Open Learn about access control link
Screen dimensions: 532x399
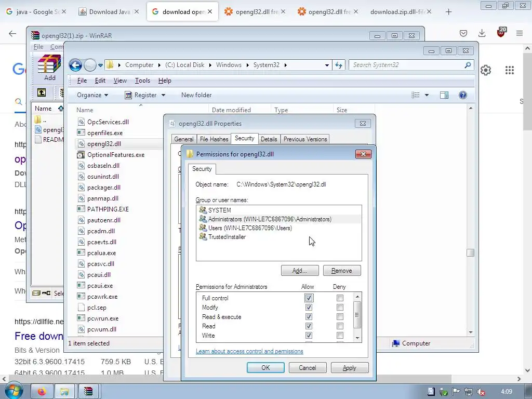pyautogui.click(x=249, y=351)
